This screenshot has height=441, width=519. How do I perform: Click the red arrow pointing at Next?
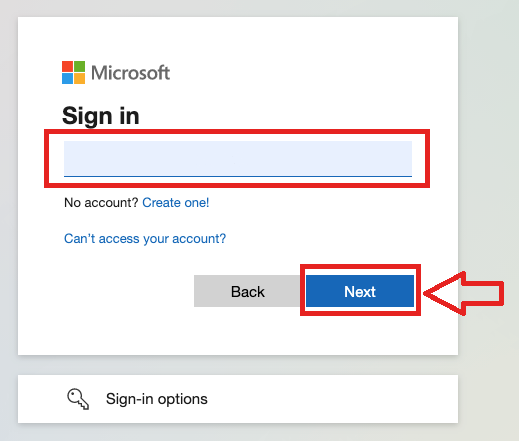point(463,293)
